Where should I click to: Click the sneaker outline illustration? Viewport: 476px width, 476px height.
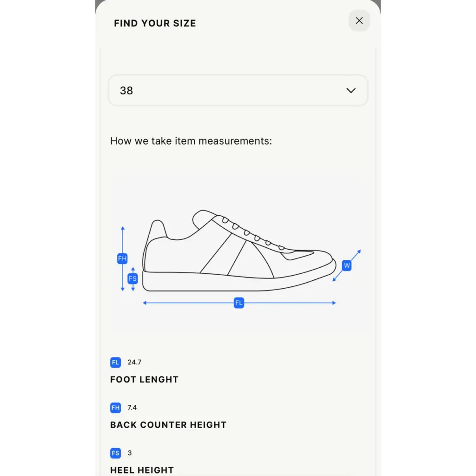click(x=239, y=251)
